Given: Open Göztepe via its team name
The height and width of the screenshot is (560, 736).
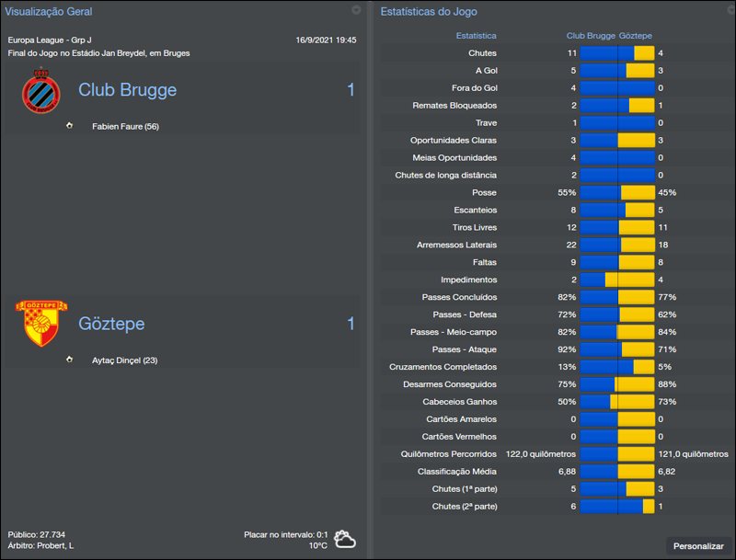Looking at the screenshot, I should tap(112, 324).
